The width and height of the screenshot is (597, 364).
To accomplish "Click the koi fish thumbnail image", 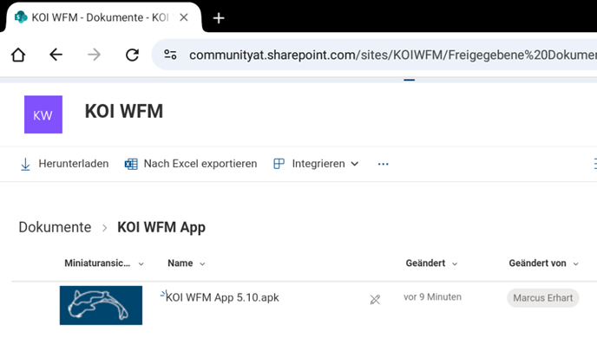I will [101, 305].
